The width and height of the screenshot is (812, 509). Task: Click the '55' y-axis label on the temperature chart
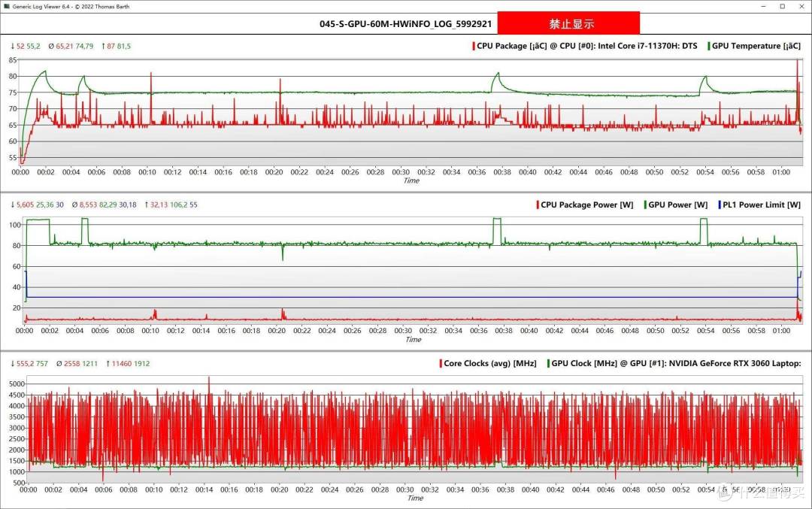(x=13, y=157)
